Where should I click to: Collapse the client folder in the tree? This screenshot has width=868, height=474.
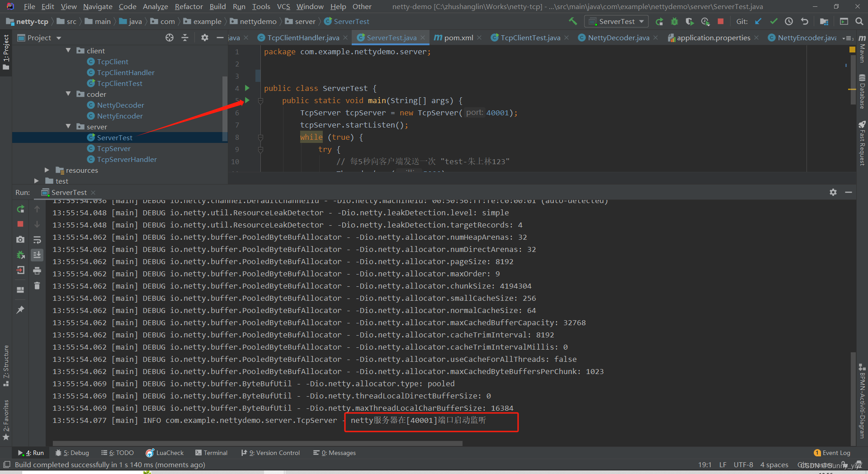[x=68, y=50]
